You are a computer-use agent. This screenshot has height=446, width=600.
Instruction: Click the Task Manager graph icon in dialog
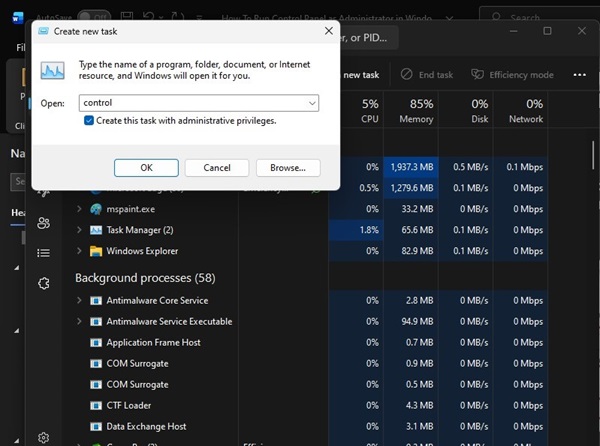(52, 70)
